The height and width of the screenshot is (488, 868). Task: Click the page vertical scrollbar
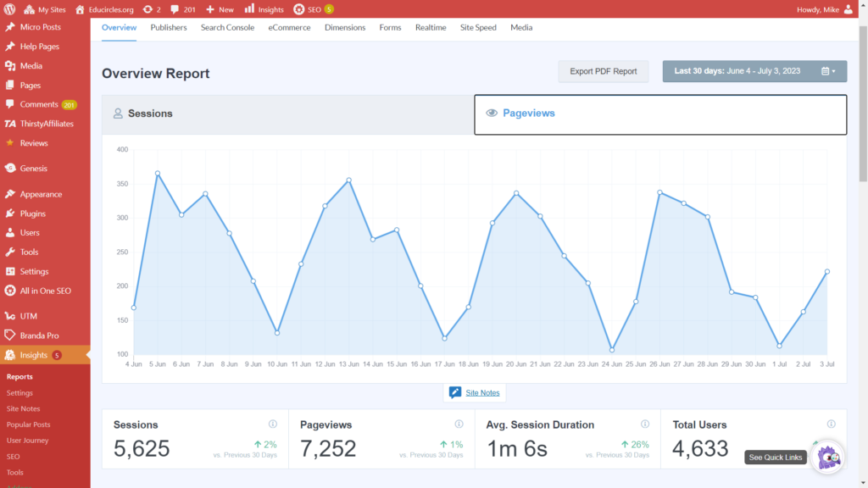862,102
